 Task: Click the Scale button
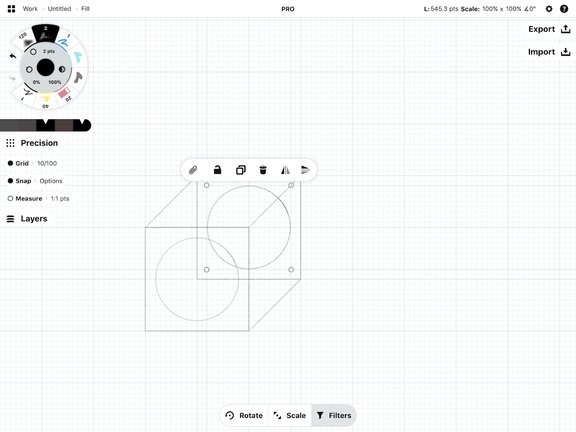[290, 415]
